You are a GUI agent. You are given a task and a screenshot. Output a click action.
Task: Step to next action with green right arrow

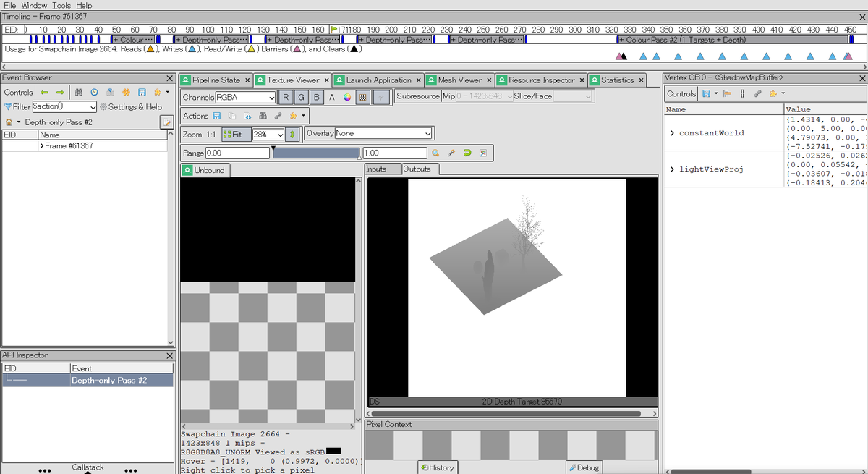(60, 92)
